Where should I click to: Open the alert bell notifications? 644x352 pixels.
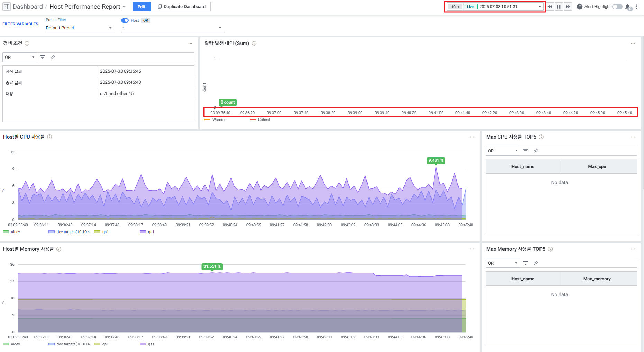tap(628, 7)
